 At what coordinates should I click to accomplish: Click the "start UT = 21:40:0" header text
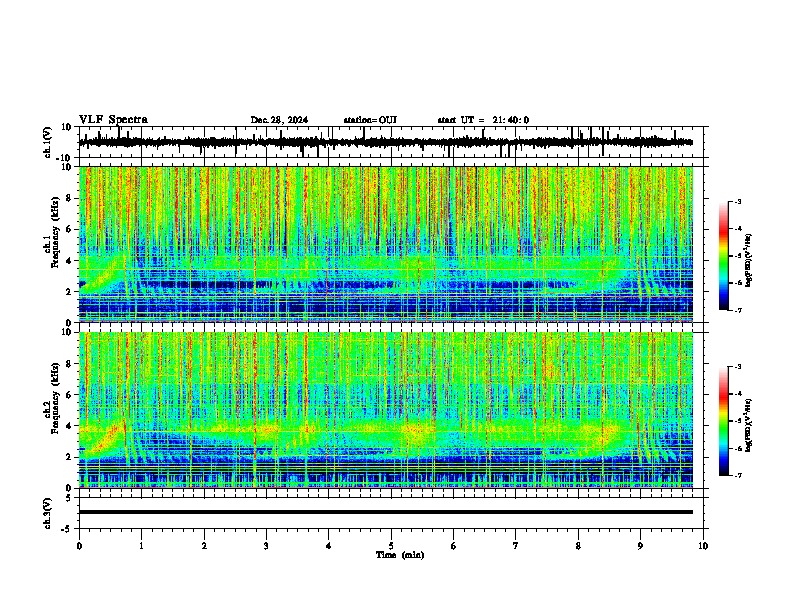(483, 120)
